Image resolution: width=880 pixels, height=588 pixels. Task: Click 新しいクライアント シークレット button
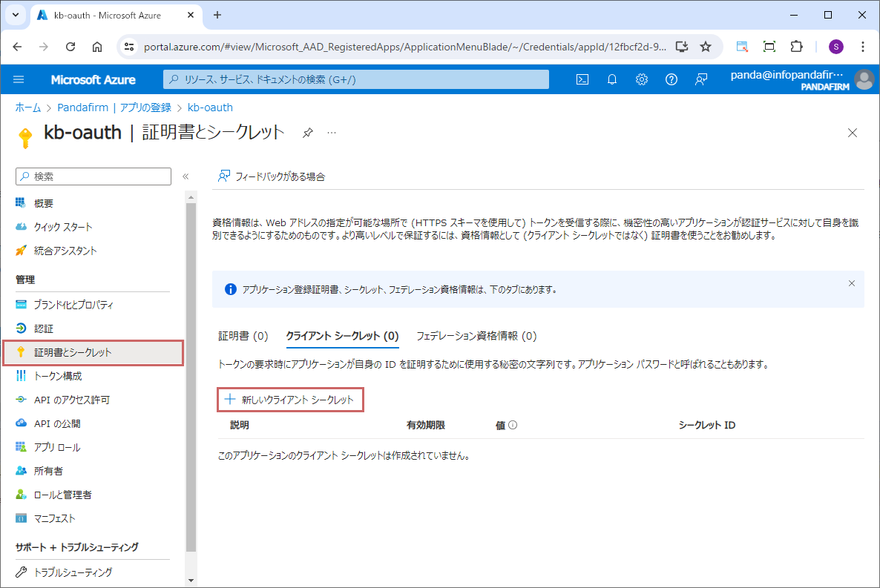(290, 400)
